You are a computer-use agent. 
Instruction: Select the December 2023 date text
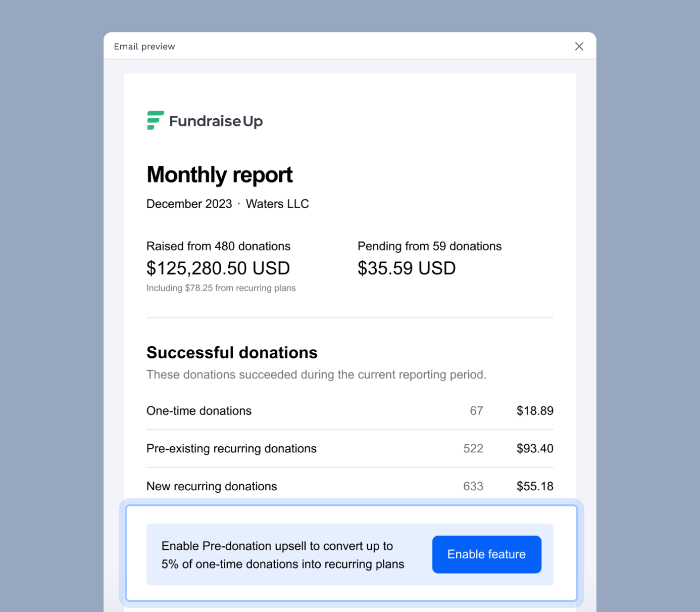tap(189, 204)
